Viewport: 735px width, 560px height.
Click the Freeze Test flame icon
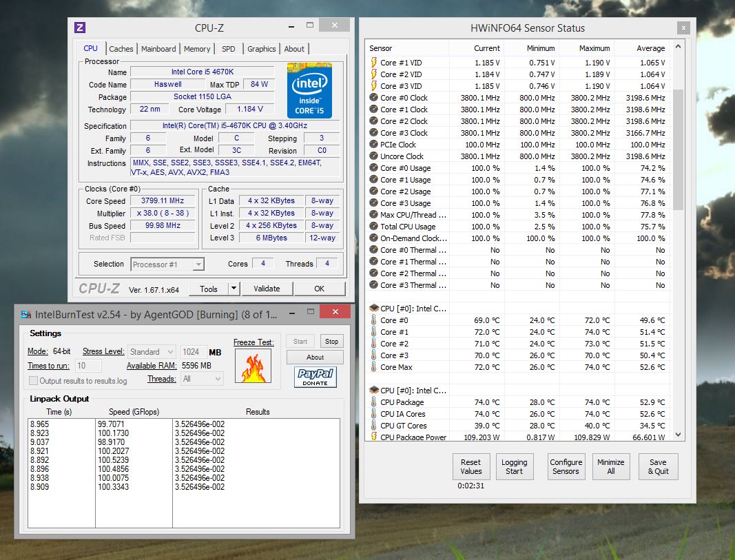pyautogui.click(x=253, y=366)
